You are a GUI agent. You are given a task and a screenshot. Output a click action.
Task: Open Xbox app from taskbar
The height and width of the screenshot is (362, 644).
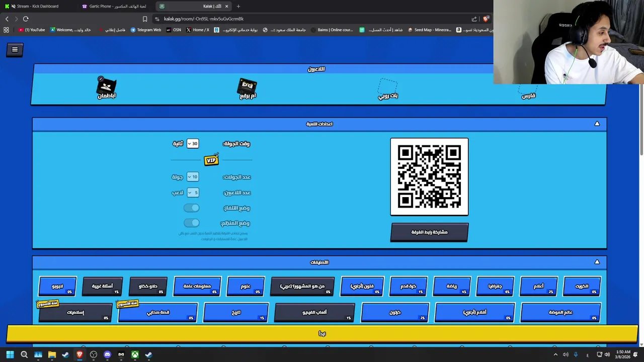click(x=135, y=354)
